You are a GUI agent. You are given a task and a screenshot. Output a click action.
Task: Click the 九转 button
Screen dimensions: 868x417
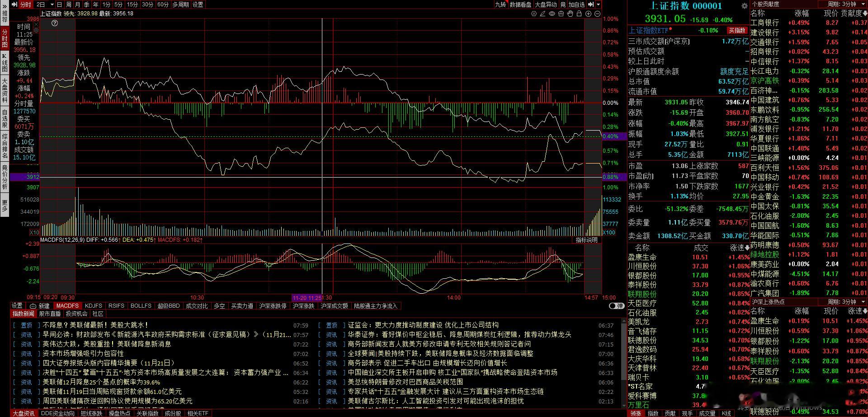500,5
